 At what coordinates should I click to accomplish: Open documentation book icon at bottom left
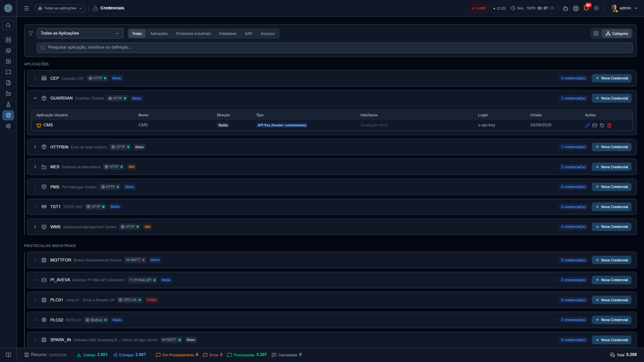point(8,355)
